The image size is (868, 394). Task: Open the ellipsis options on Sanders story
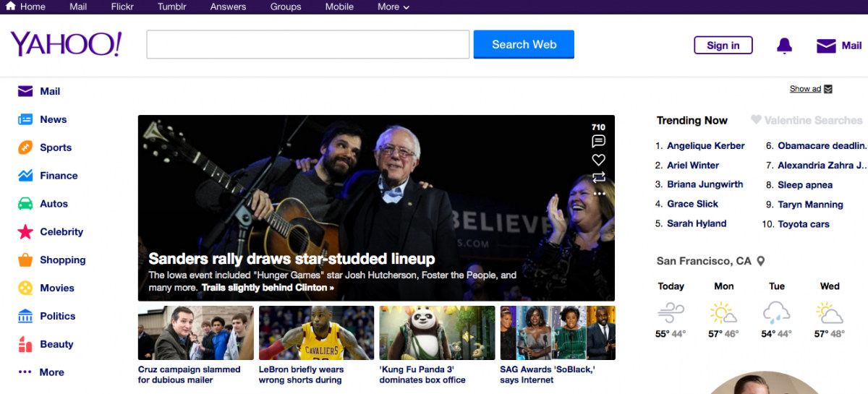pos(598,194)
